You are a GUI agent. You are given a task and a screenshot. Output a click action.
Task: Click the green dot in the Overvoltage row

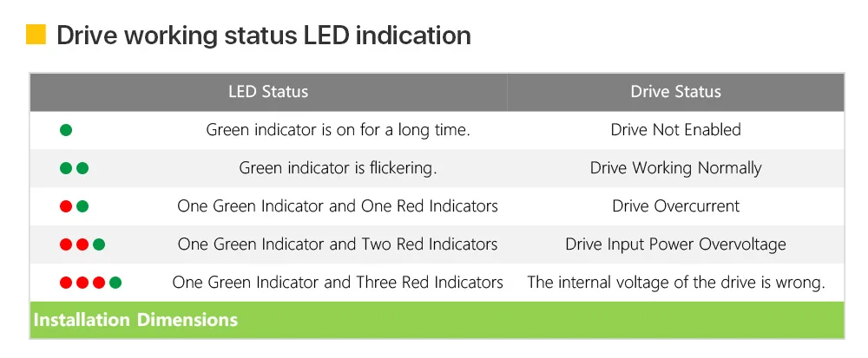(99, 244)
